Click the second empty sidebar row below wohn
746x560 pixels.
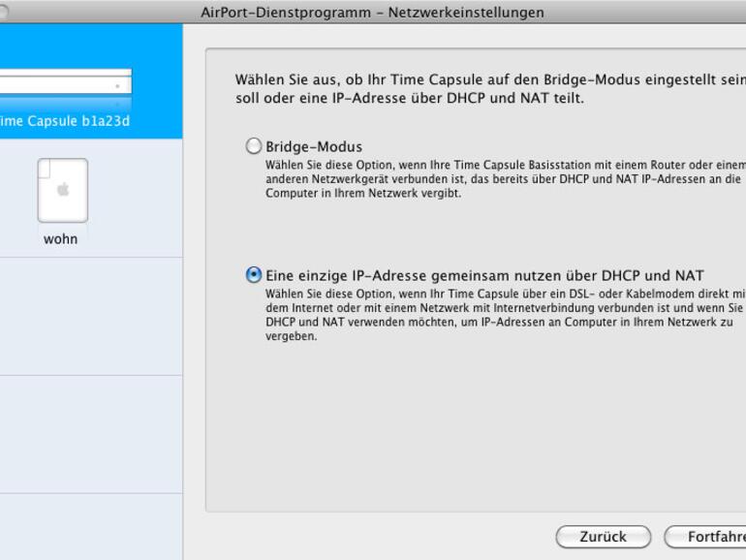pos(91,433)
